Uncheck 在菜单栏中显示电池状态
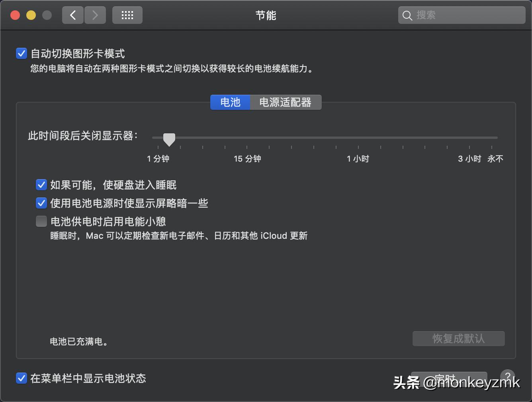 click(21, 378)
